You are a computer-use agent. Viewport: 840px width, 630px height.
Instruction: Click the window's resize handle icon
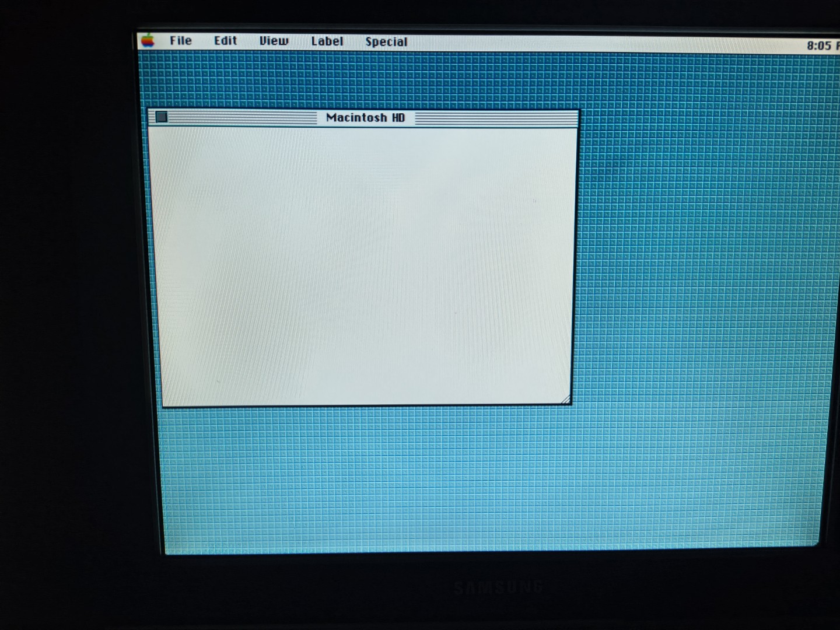click(x=565, y=400)
